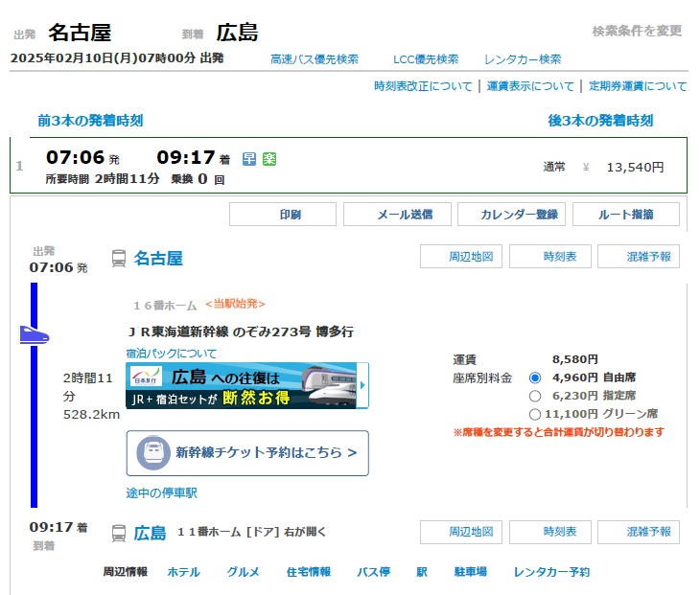This screenshot has width=700, height=595.
Task: Open 検索条件を変更 to edit the search
Action: tap(637, 31)
